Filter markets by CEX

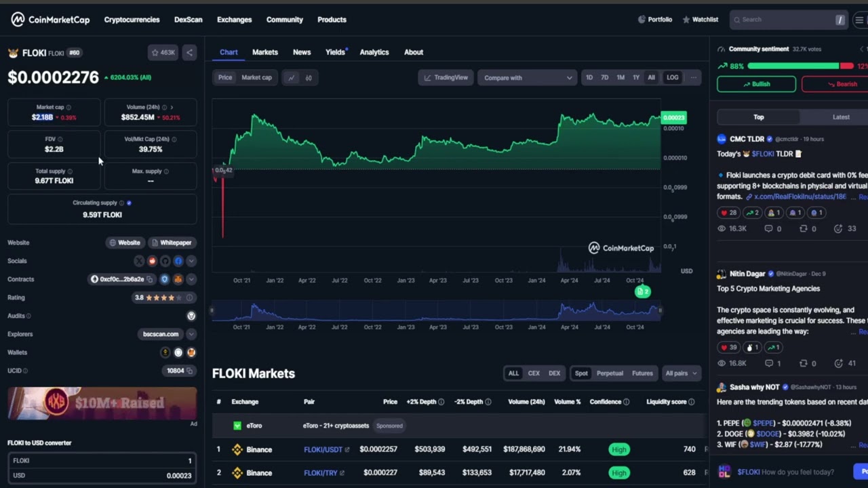534,373
